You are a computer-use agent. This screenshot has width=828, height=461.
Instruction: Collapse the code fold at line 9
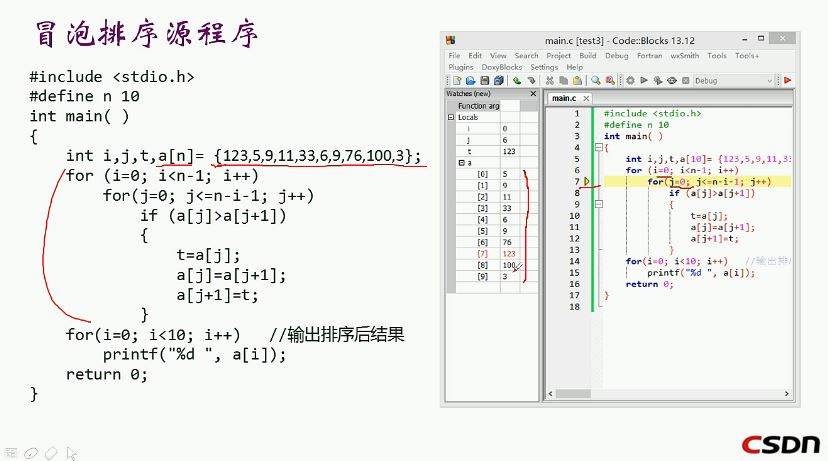[598, 204]
